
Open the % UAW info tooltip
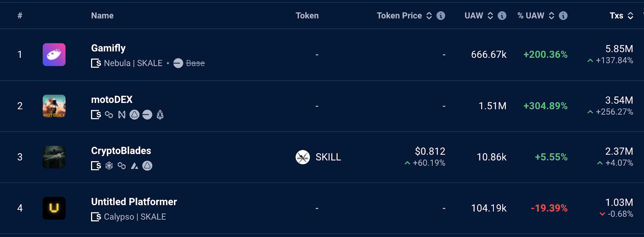click(x=563, y=15)
